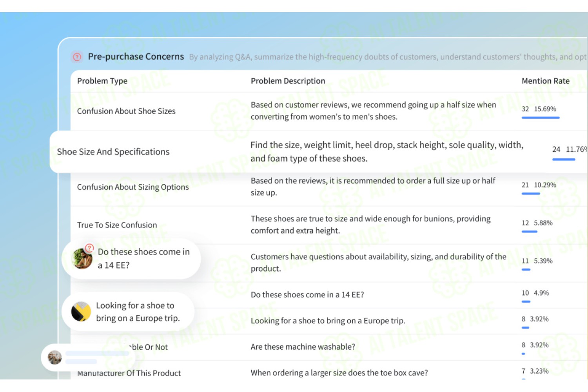Select the True To Size Confusion row

[329, 225]
